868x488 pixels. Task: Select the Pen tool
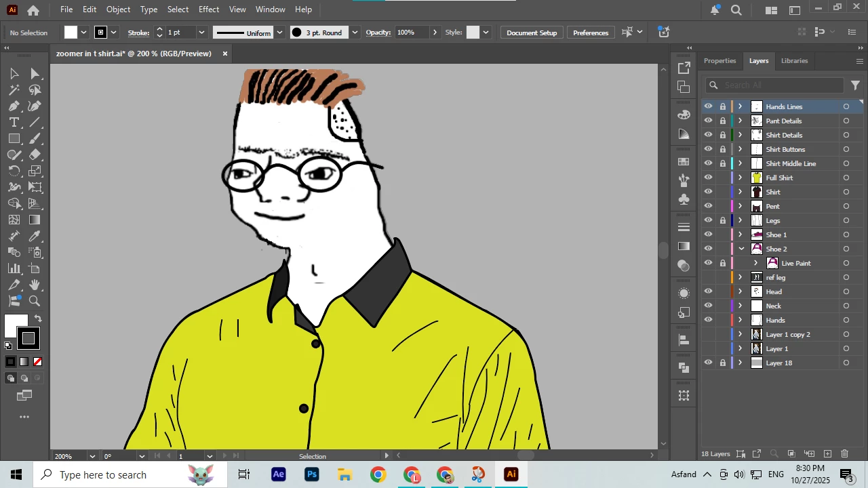point(14,106)
